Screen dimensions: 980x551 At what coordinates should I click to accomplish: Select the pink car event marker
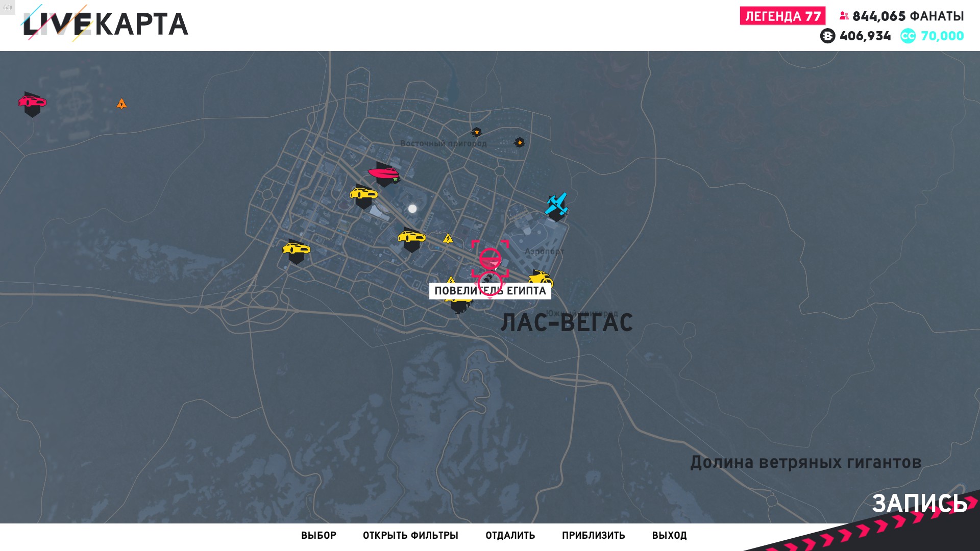click(x=32, y=104)
